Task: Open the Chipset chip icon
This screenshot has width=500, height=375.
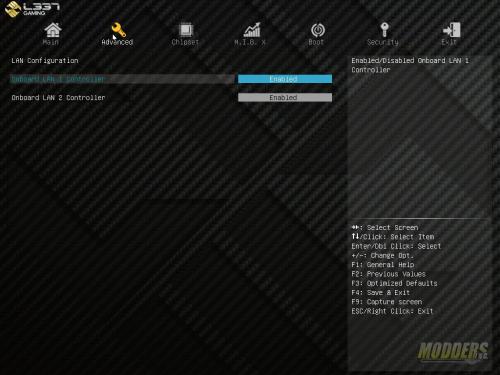Action: point(186,30)
